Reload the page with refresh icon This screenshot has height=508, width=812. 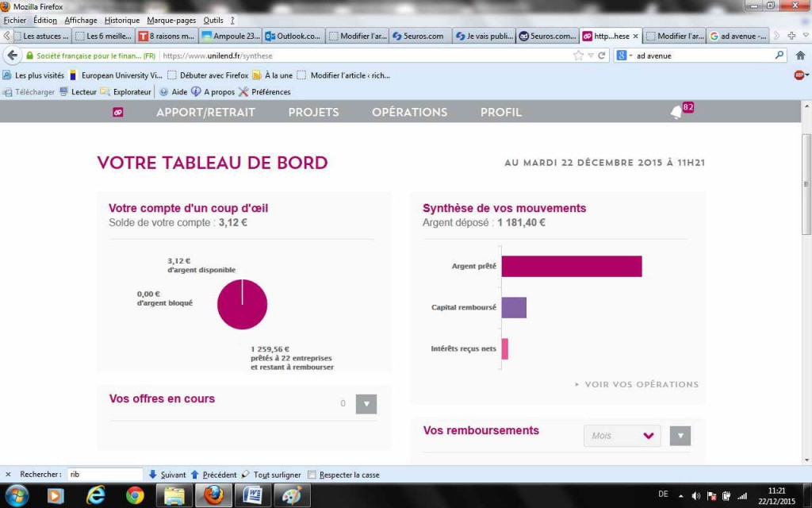click(x=602, y=56)
